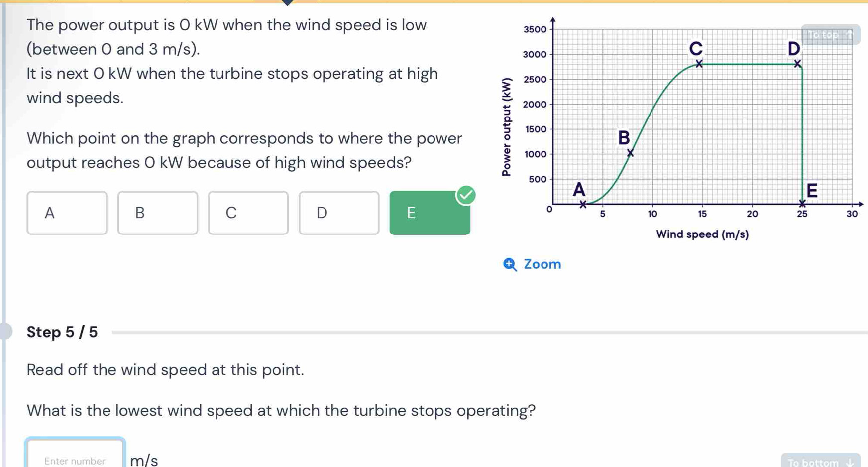The width and height of the screenshot is (868, 467).
Task: Click the Zoom magnifier icon
Action: pyautogui.click(x=510, y=264)
